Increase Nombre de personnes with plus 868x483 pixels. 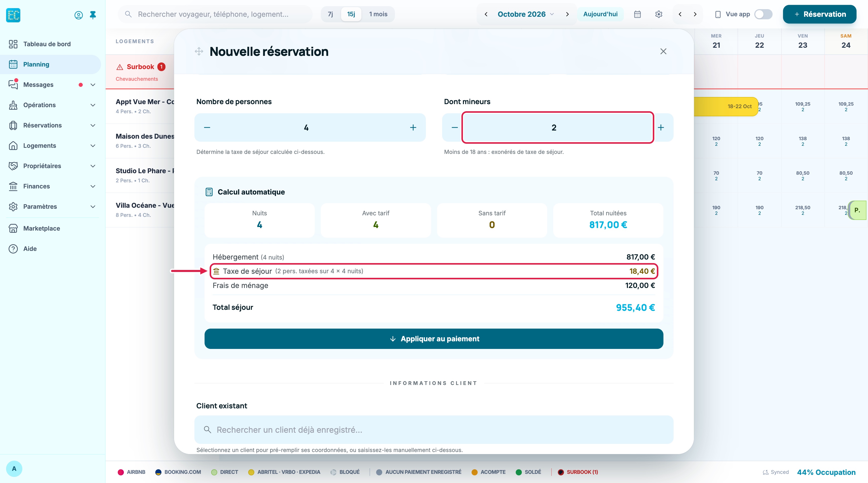coord(413,127)
